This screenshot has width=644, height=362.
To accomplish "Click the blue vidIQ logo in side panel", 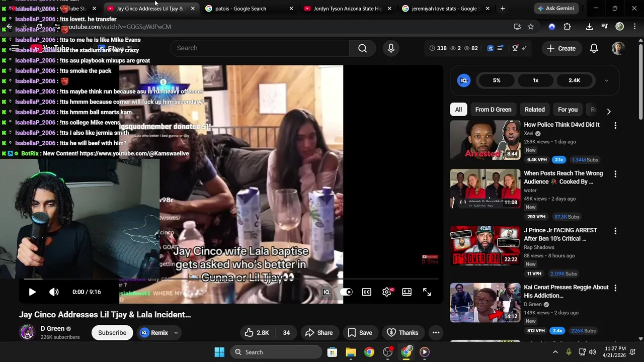I will (464, 80).
